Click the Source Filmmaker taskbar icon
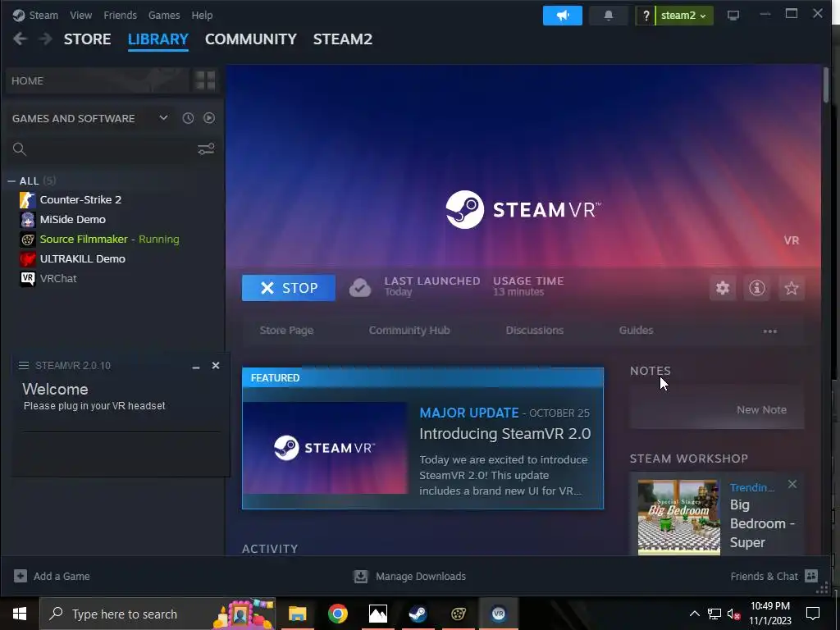 pyautogui.click(x=458, y=614)
